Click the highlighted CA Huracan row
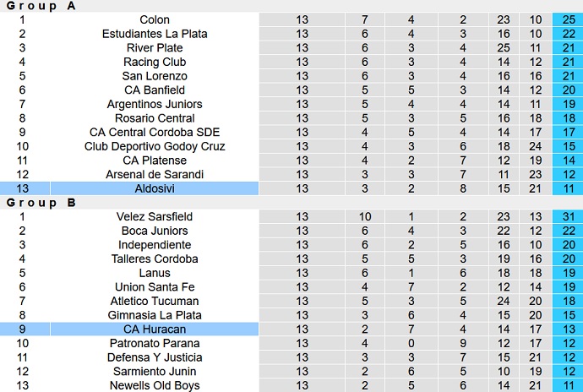 tap(155, 329)
